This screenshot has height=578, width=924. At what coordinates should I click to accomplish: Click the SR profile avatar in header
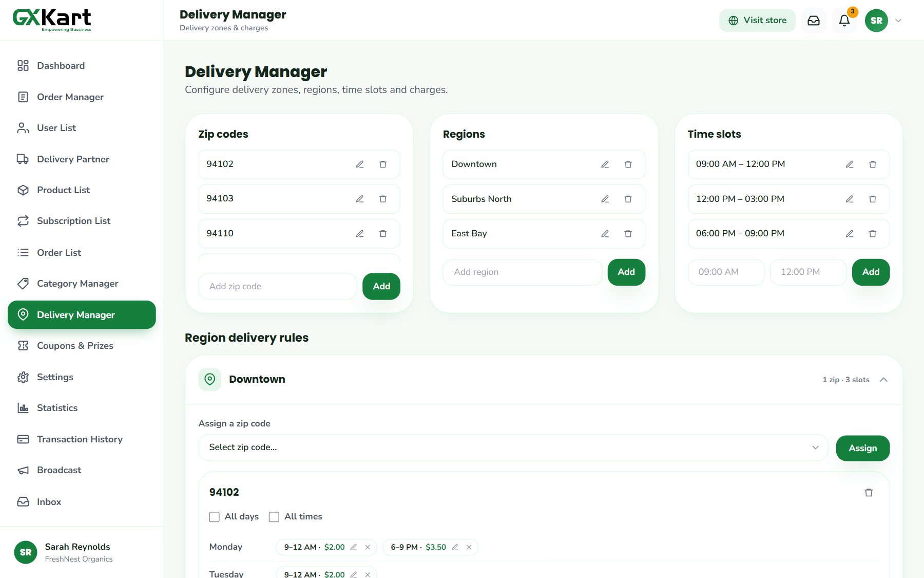pos(876,21)
